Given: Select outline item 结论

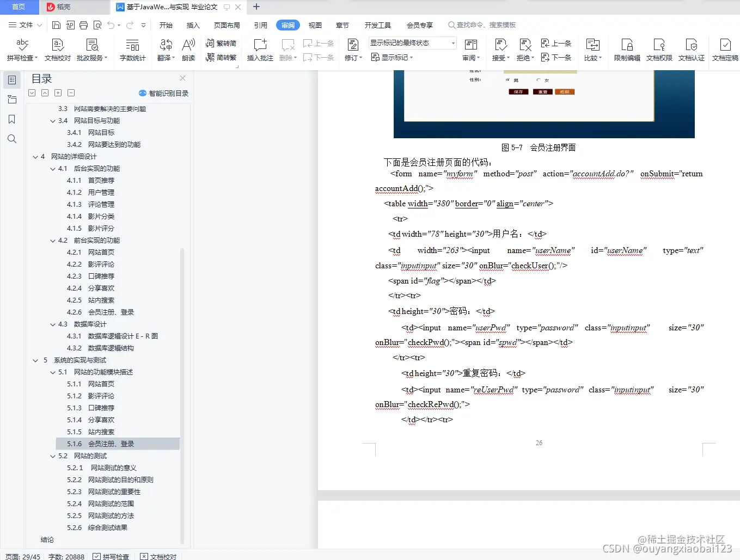Looking at the screenshot, I should coord(47,540).
